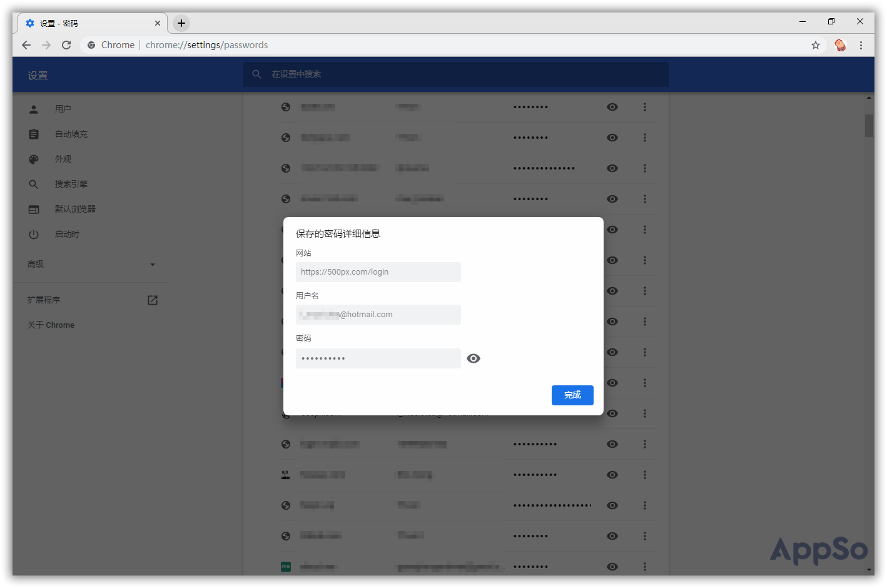Image resolution: width=887 pixels, height=588 pixels.
Task: Open Chrome's three-dot main menu
Action: pos(861,45)
